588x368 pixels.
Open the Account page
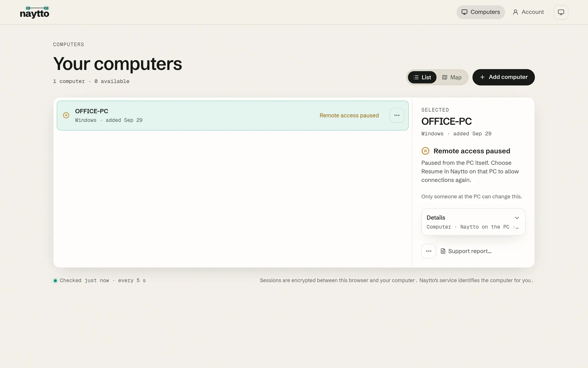tap(528, 12)
